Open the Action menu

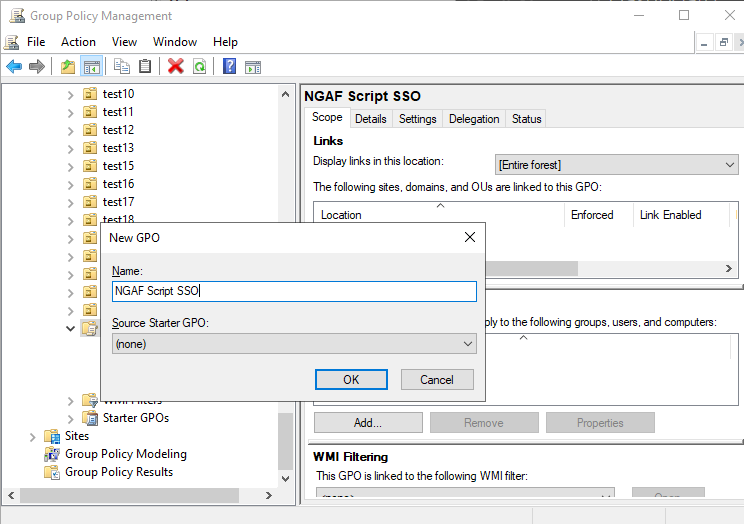78,42
